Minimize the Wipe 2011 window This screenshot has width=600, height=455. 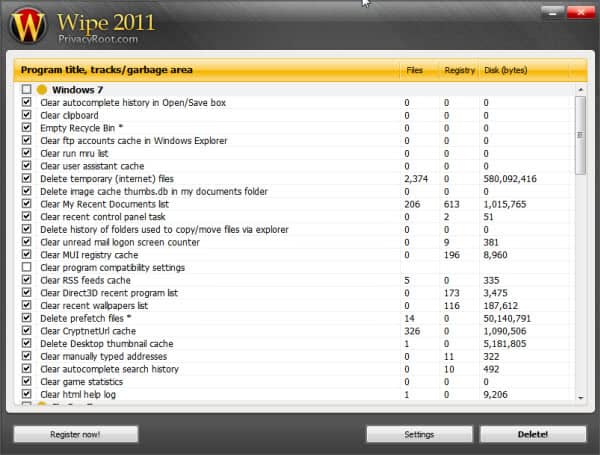[553, 12]
